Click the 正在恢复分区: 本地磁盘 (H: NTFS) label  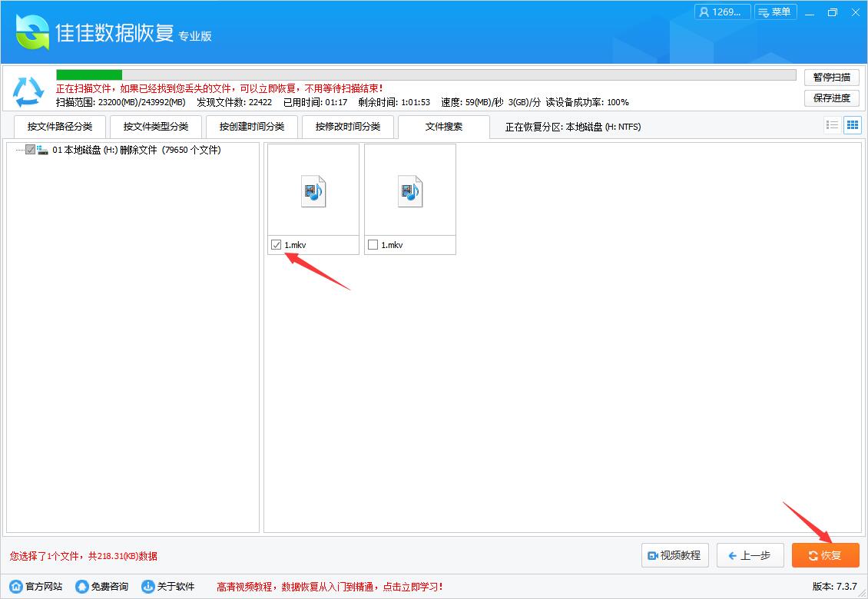point(573,127)
